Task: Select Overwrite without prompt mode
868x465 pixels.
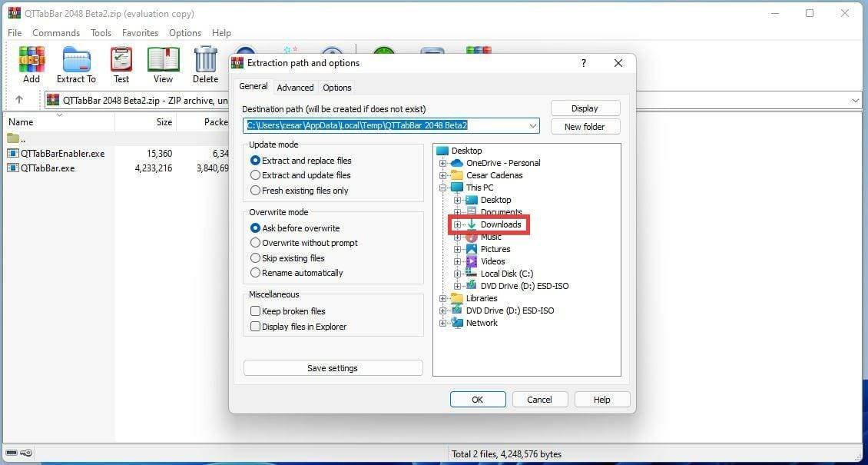Action: pyautogui.click(x=255, y=243)
